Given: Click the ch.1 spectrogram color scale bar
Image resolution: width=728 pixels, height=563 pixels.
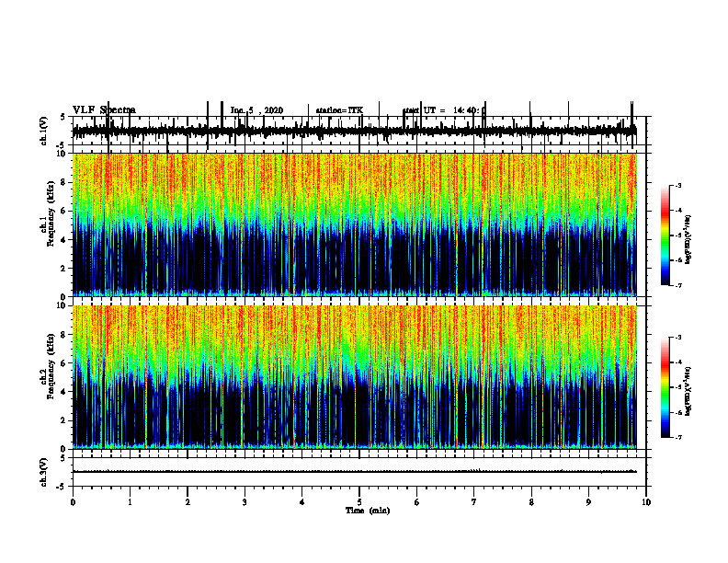Looking at the screenshot, I should pyautogui.click(x=665, y=236).
